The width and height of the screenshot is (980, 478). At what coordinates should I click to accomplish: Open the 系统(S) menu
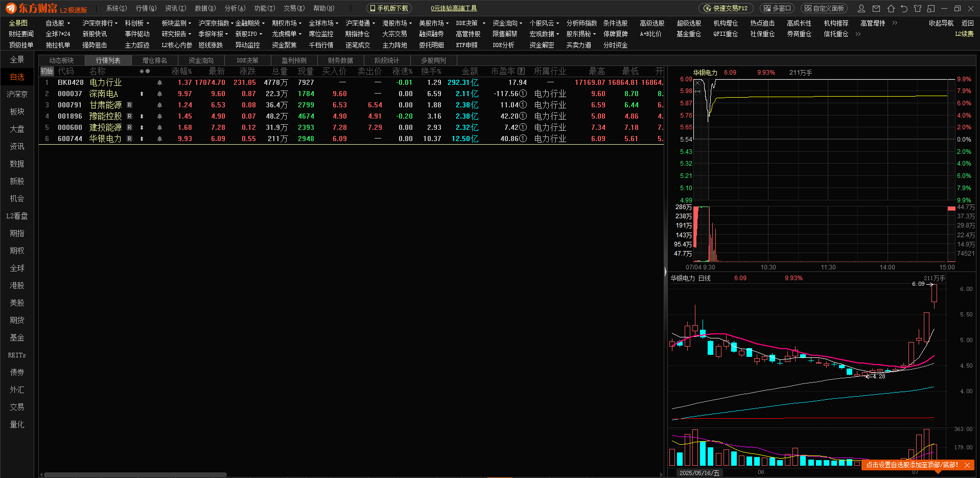coord(116,9)
